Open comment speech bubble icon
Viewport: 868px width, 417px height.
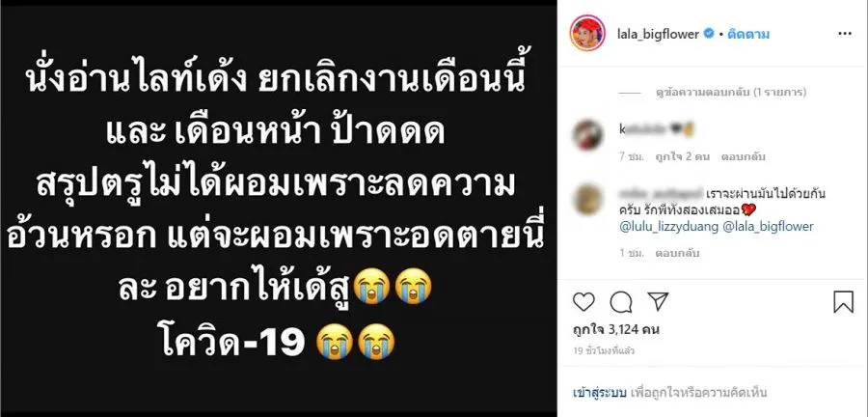pos(620,302)
